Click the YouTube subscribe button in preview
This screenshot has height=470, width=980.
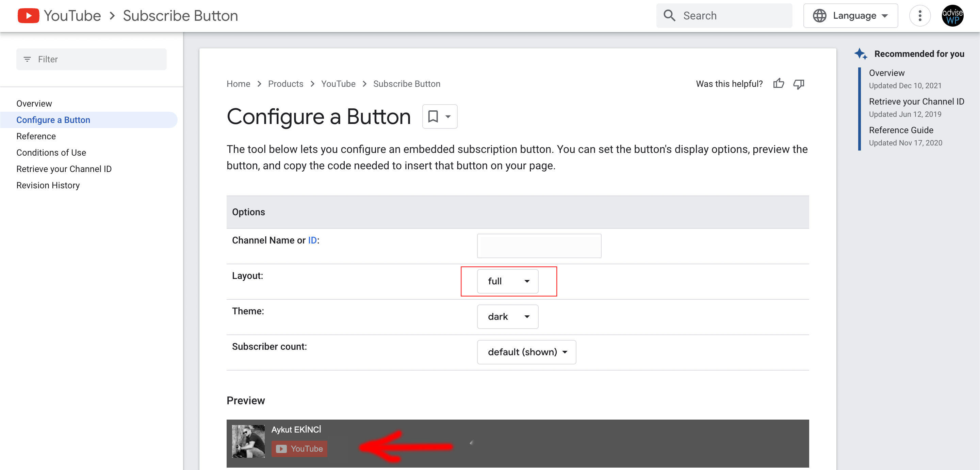(299, 449)
